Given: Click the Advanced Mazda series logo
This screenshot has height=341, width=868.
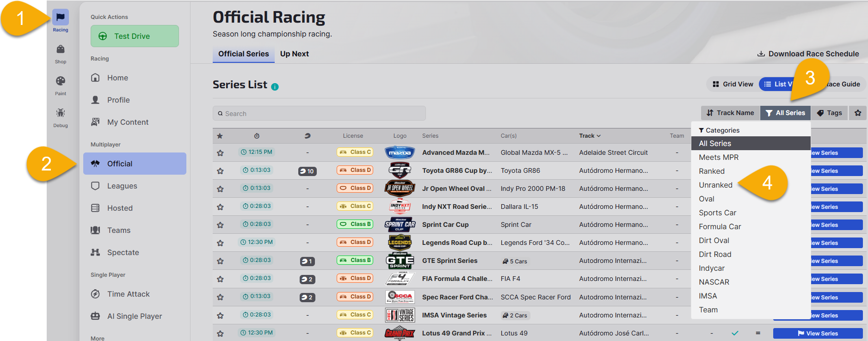Looking at the screenshot, I should pyautogui.click(x=400, y=152).
